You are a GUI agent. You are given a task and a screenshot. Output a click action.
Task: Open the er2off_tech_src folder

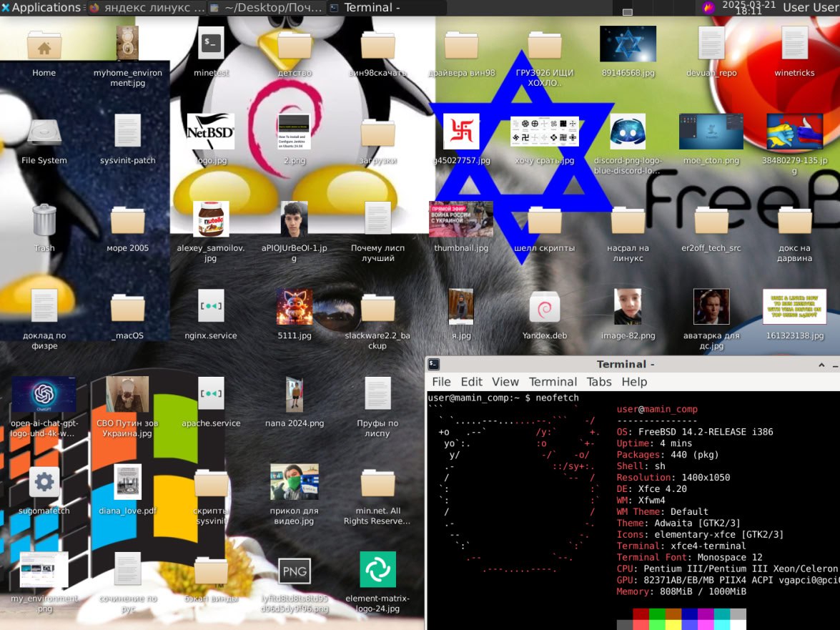711,221
